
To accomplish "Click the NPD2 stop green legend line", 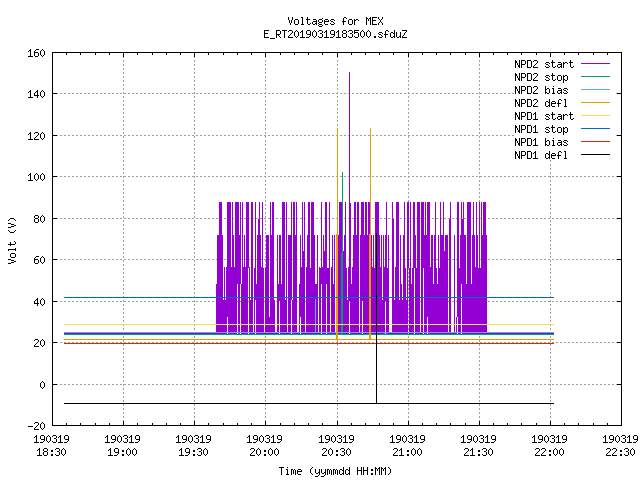I will pyautogui.click(x=595, y=77).
